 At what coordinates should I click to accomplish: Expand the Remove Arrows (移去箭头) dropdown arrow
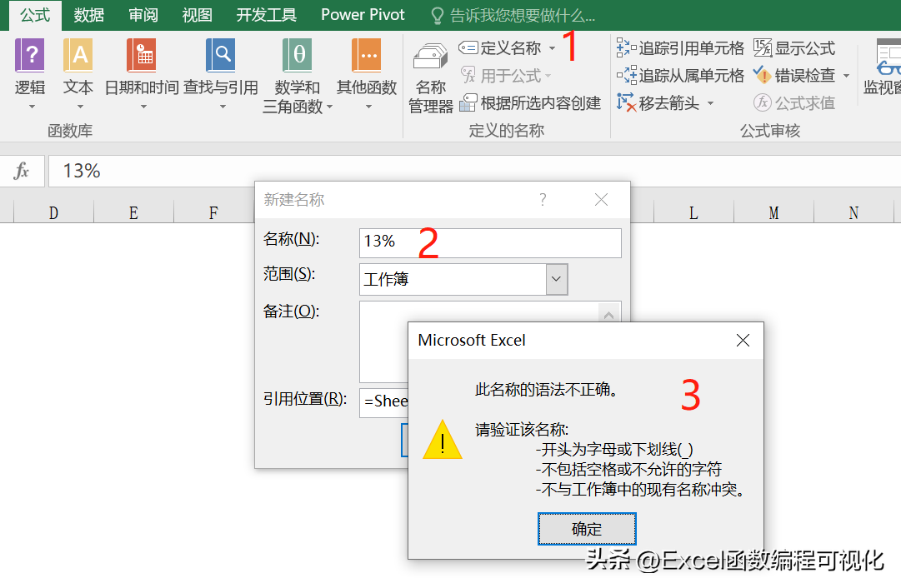pos(711,103)
